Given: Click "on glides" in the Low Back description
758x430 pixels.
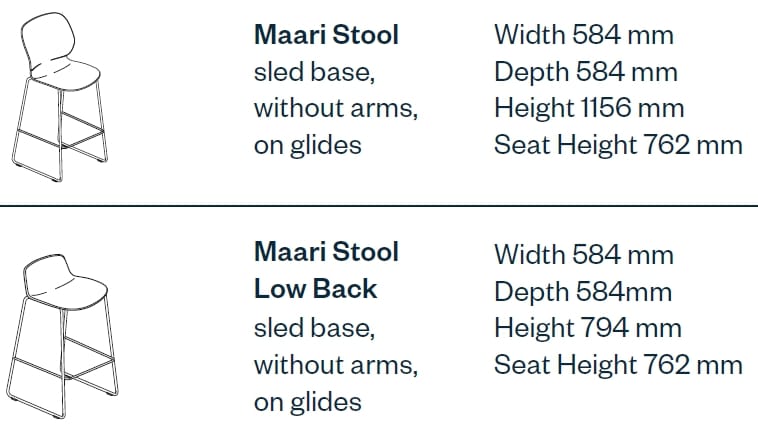Looking at the screenshot, I should pos(307,401).
